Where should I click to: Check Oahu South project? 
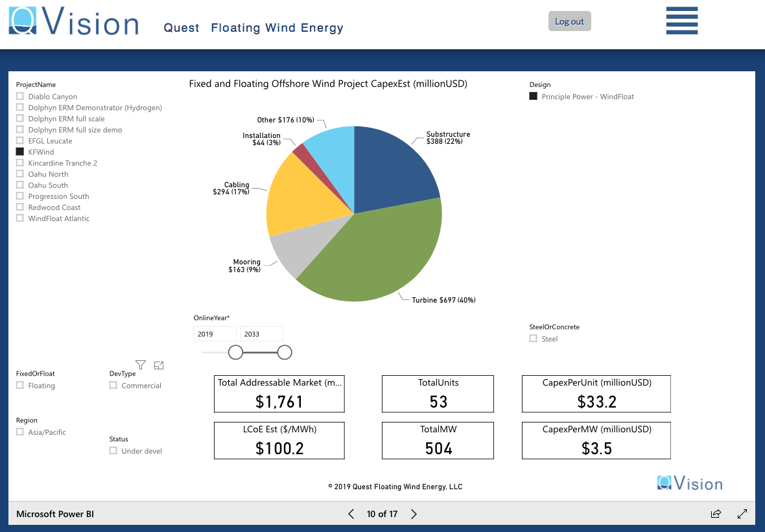(x=20, y=185)
